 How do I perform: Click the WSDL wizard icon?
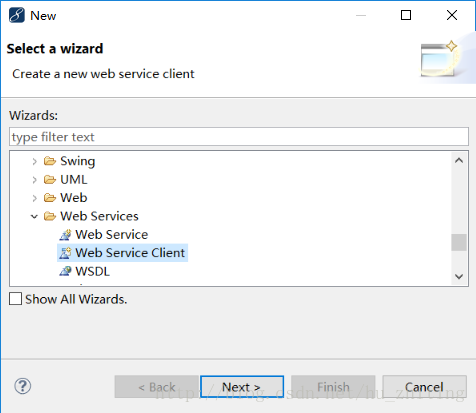[65, 271]
